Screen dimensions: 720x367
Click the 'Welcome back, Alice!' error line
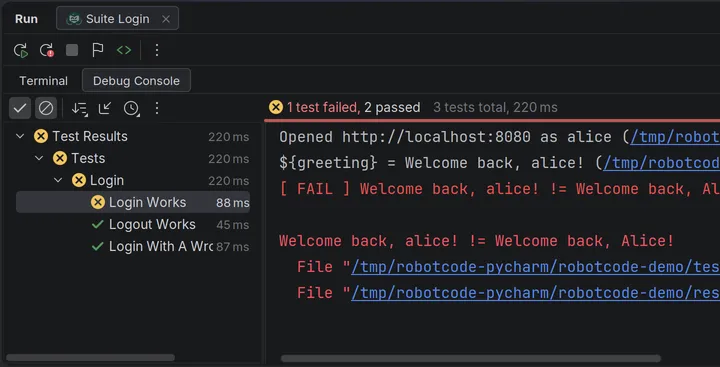(477, 241)
